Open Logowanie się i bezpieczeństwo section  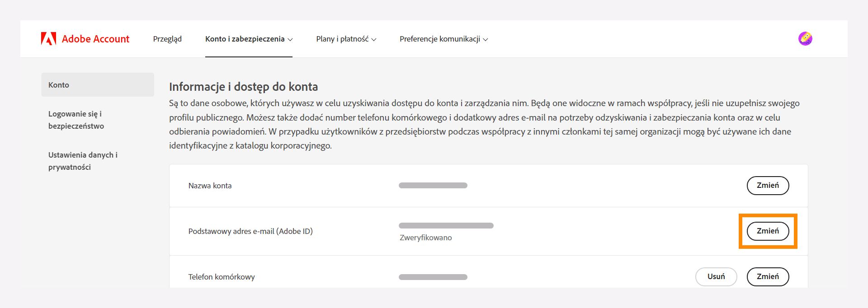[76, 120]
